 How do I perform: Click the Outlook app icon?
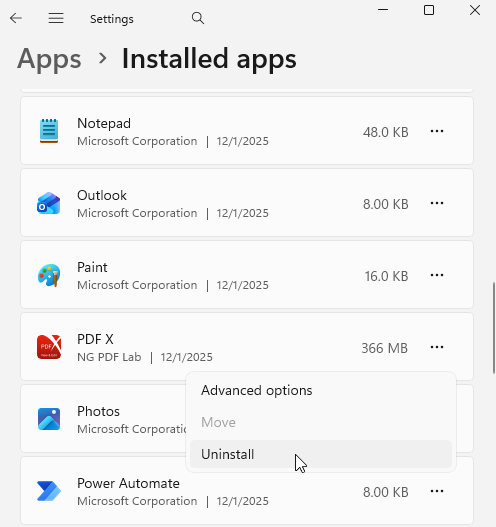(49, 203)
